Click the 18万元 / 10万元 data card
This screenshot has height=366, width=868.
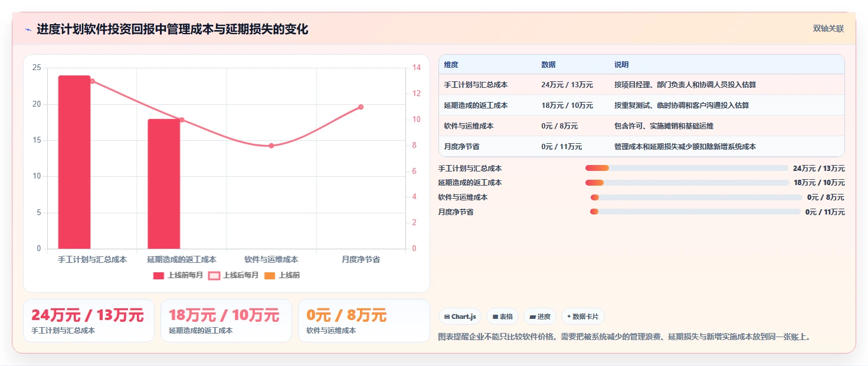[x=226, y=321]
